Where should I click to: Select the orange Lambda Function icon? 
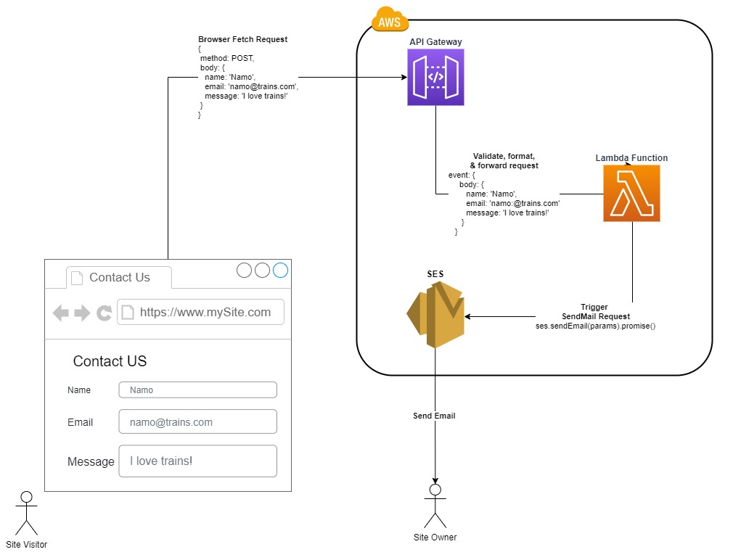pyautogui.click(x=631, y=193)
